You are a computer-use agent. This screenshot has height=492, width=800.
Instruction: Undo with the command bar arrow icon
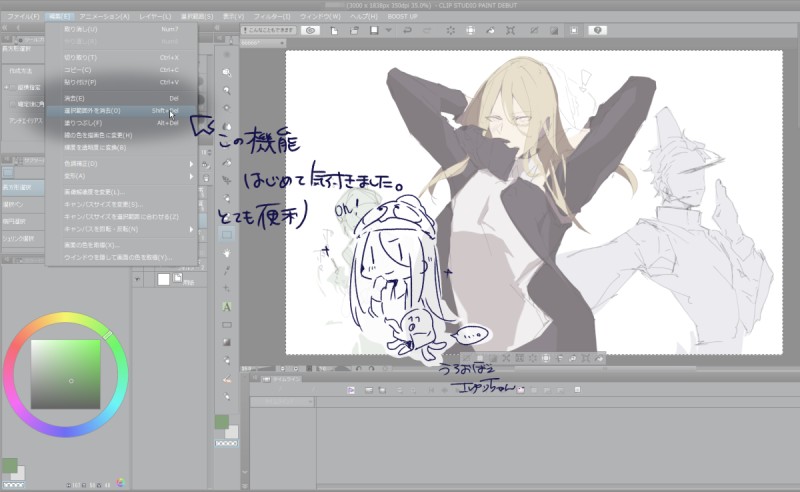tap(407, 31)
